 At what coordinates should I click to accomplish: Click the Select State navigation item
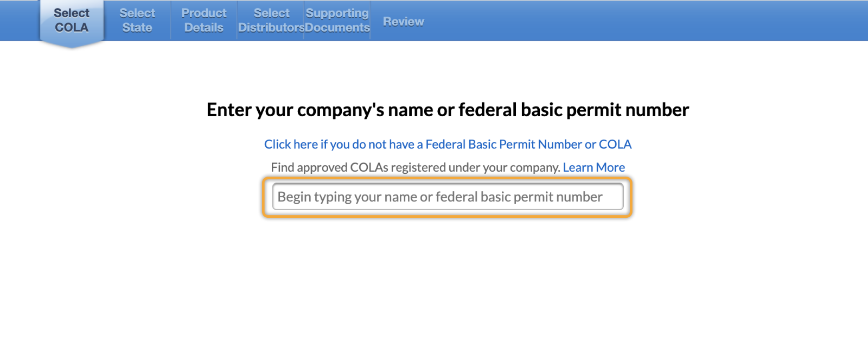tap(137, 20)
